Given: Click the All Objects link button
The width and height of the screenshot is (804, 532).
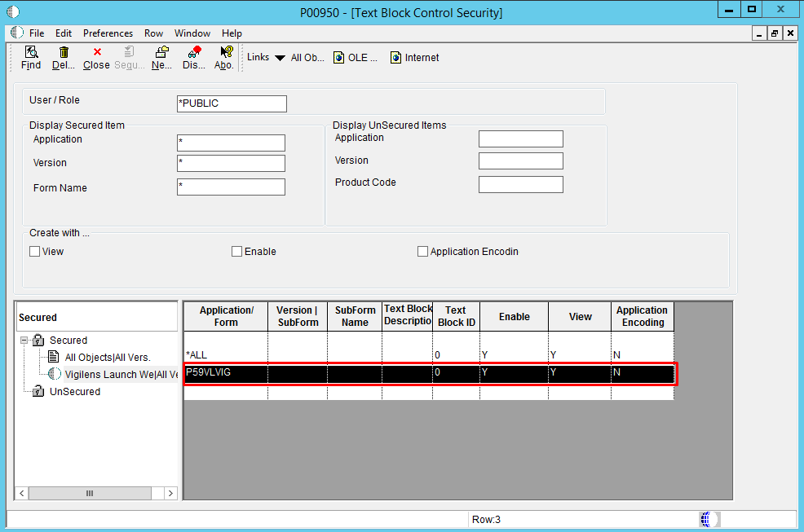Looking at the screenshot, I should tap(307, 58).
